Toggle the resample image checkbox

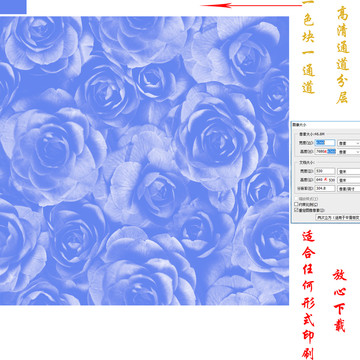tap(296, 210)
